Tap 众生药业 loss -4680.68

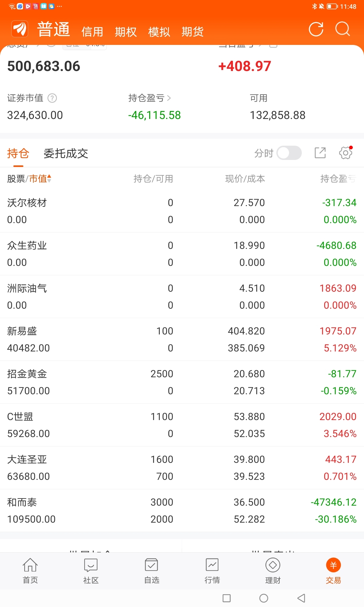pos(336,246)
